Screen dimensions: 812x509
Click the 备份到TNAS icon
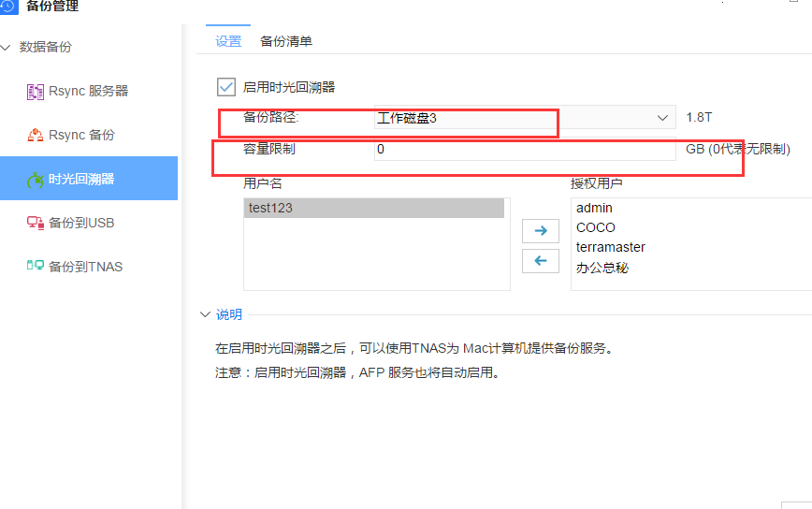[x=36, y=267]
